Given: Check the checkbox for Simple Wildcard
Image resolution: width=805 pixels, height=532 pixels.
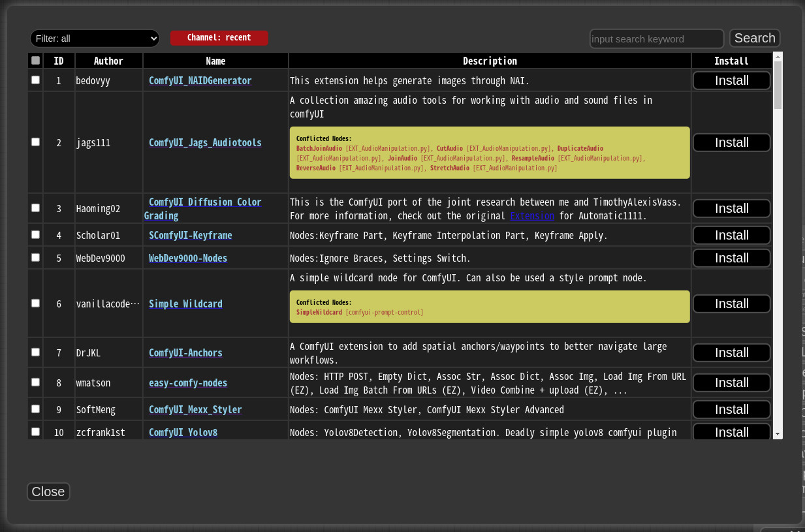Looking at the screenshot, I should pos(35,302).
